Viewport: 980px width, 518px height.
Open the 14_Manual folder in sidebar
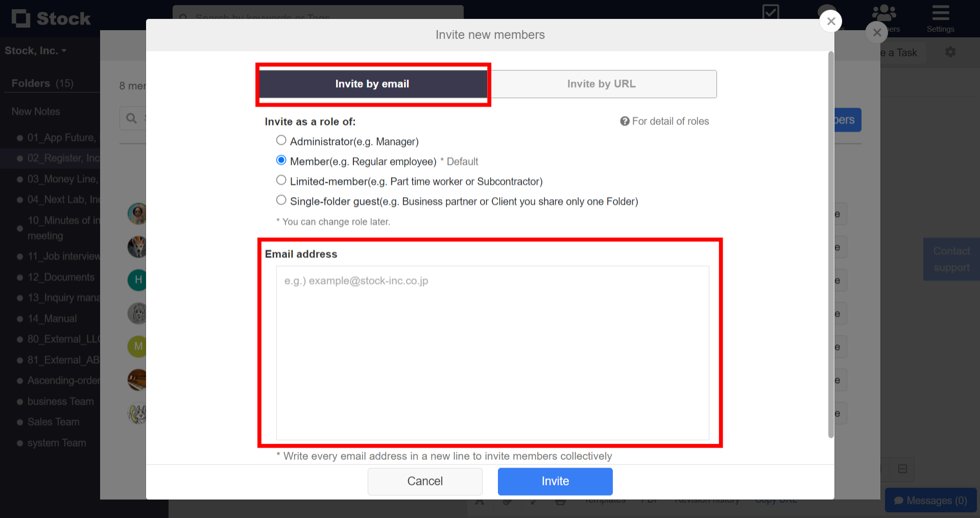[52, 318]
